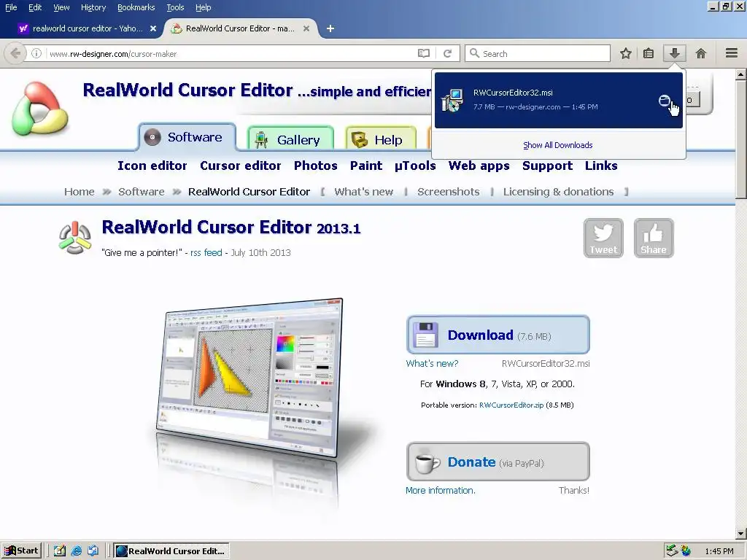747x560 pixels.
Task: Select the Gallery site tab
Action: click(x=290, y=139)
